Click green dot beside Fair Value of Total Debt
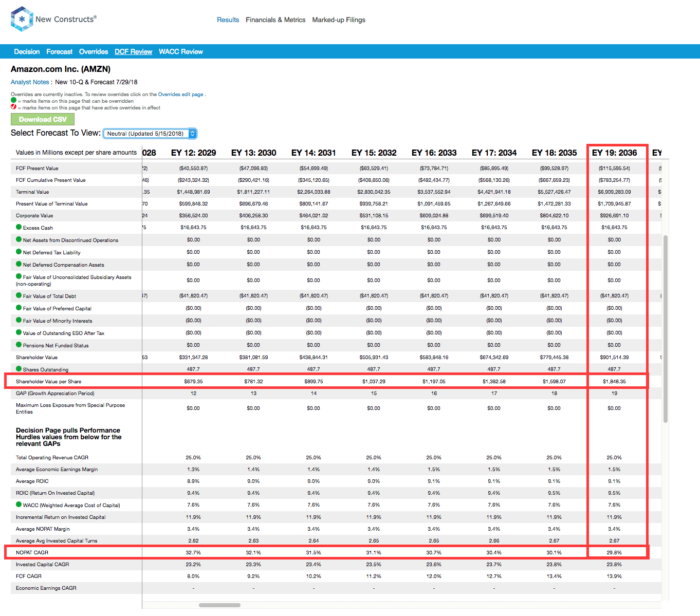Viewport: 700px width, 616px height. click(19, 295)
